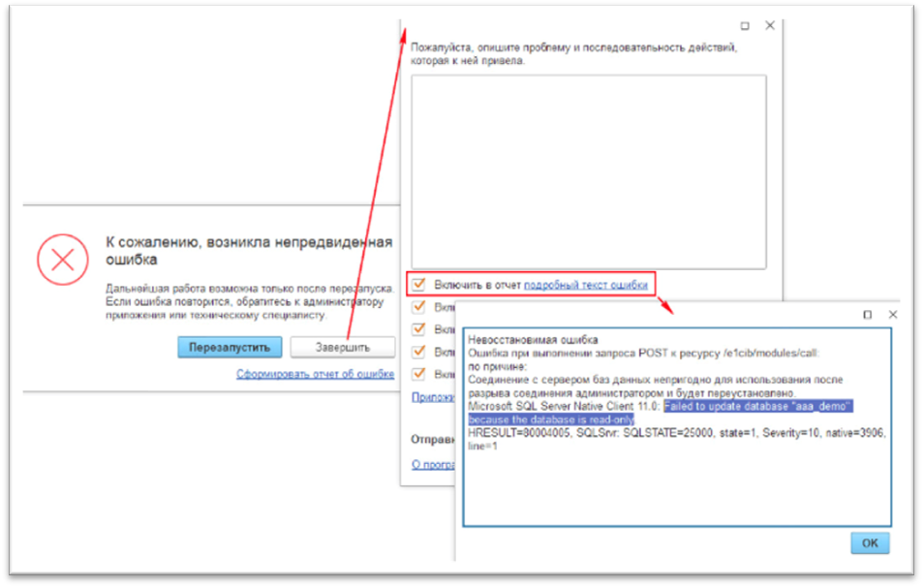Image resolution: width=924 pixels, height=587 pixels.
Task: Close the error report dialog
Action: click(769, 26)
